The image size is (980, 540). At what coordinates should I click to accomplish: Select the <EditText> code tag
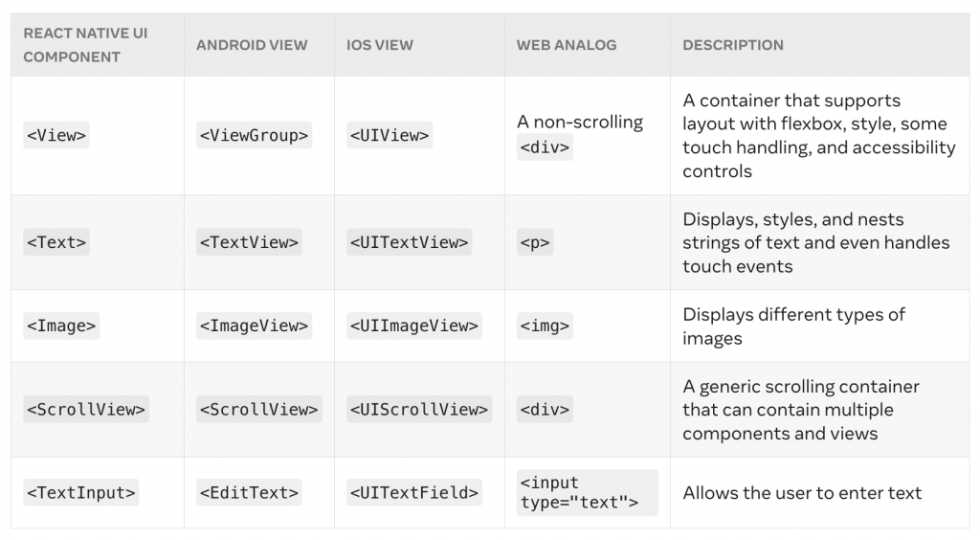coord(250,493)
